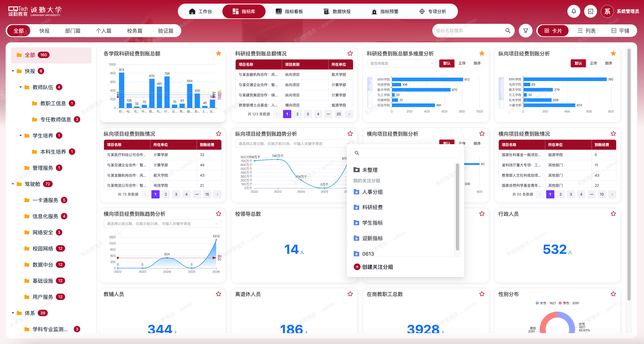Open the 请选择维度 dropdown
This screenshot has width=644, height=344.
(401, 63)
